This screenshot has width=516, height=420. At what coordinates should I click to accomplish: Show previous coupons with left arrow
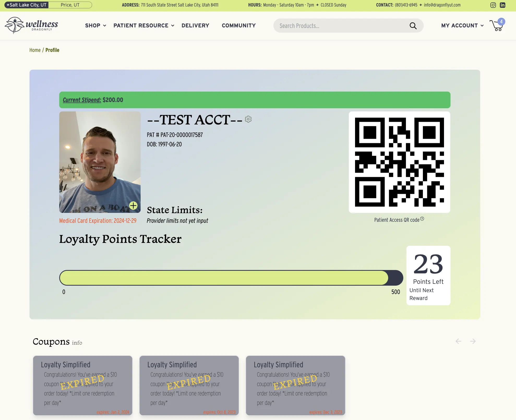coord(458,341)
